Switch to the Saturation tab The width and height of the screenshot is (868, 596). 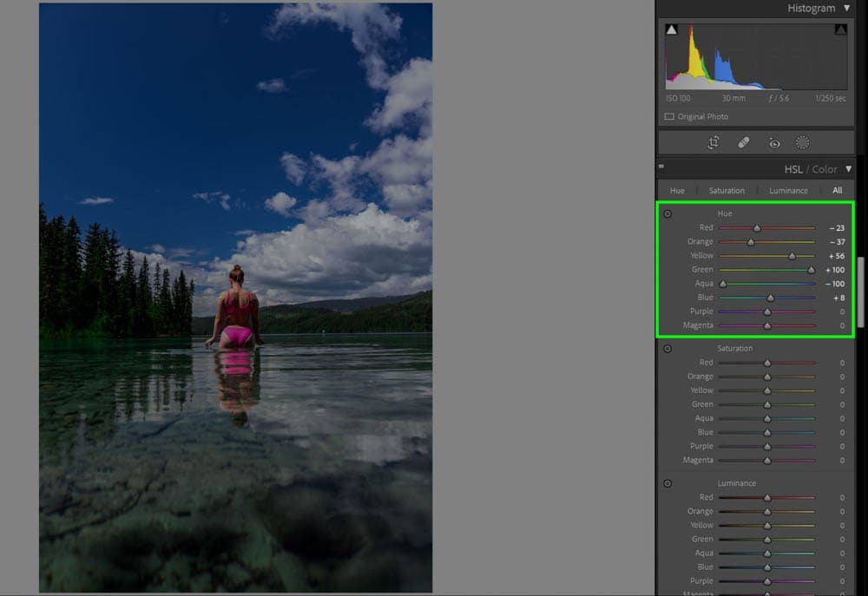tap(727, 191)
